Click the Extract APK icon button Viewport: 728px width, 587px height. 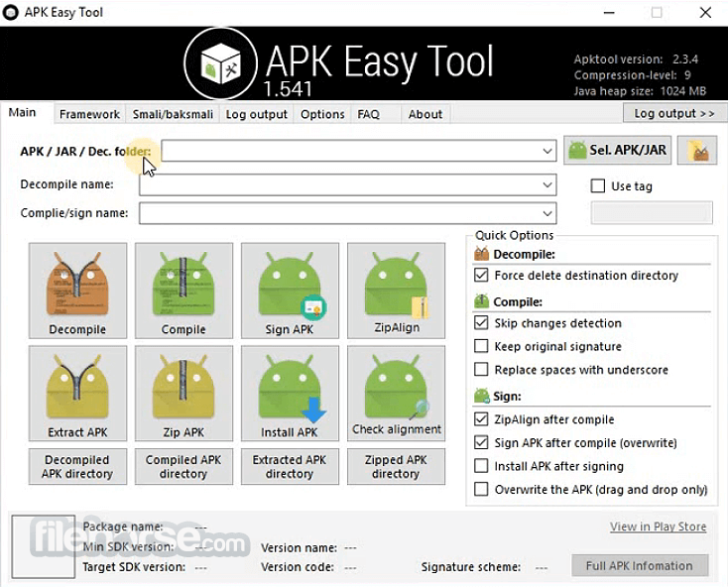[77, 393]
